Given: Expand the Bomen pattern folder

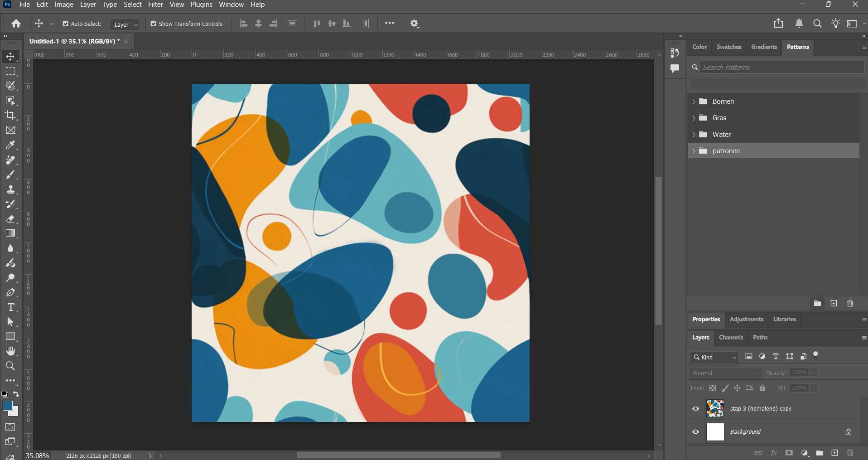Looking at the screenshot, I should click(x=694, y=102).
